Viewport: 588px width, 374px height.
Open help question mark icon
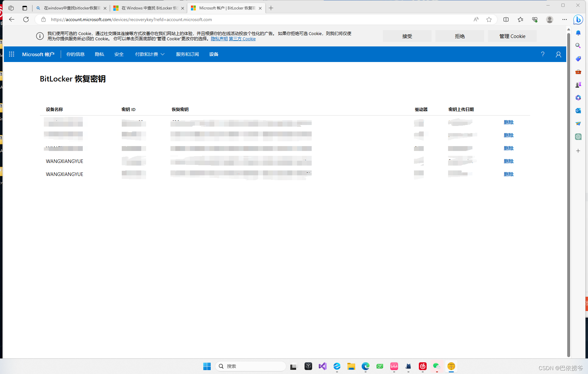pos(543,54)
